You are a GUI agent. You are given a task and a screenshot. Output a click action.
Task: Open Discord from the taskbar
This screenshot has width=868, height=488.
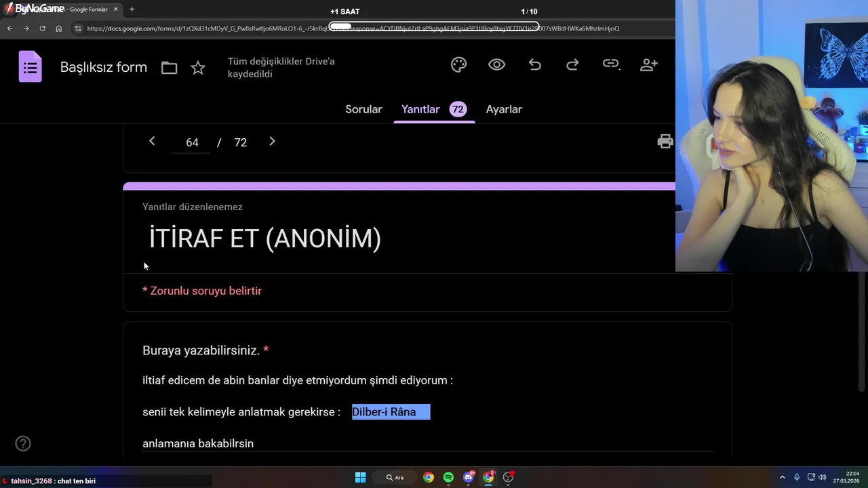tap(469, 477)
